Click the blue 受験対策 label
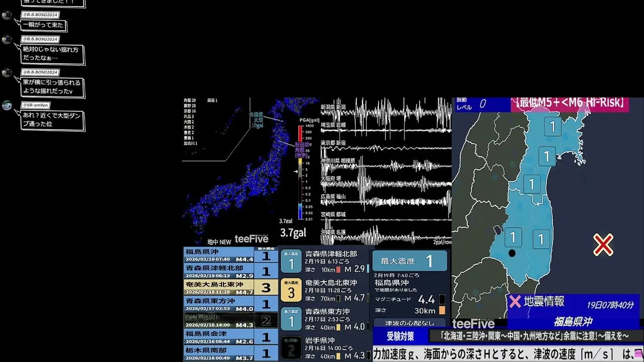 [400, 336]
